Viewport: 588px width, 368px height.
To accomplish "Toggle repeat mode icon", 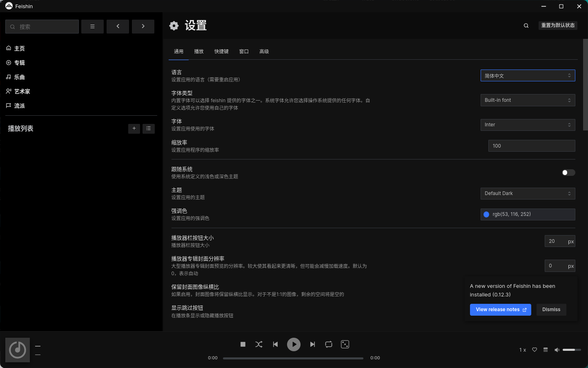I will 329,344.
